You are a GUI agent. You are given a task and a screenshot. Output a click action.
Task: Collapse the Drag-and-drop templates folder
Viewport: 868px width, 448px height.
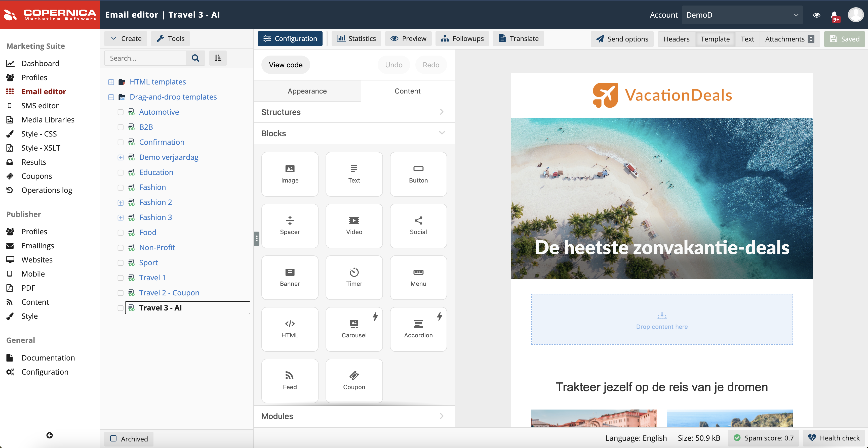(111, 97)
